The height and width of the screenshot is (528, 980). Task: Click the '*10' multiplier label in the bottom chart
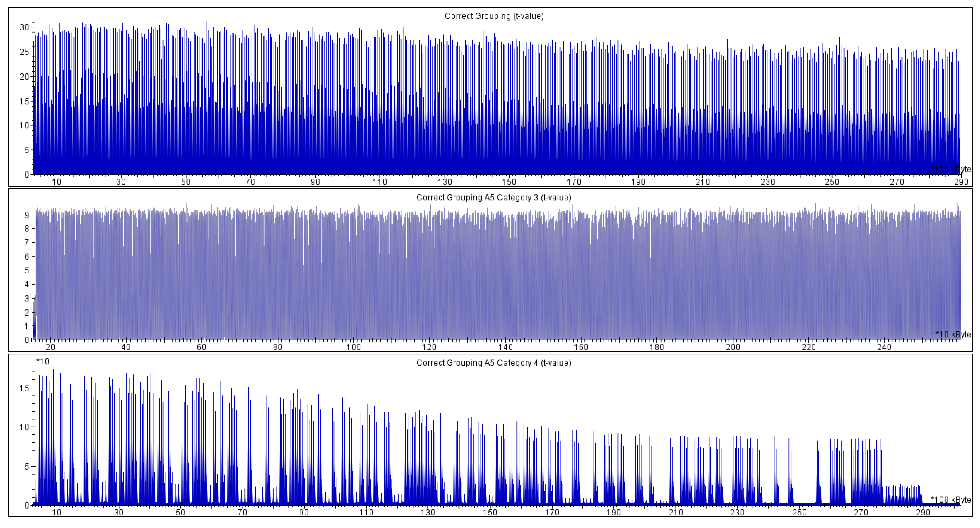42,361
